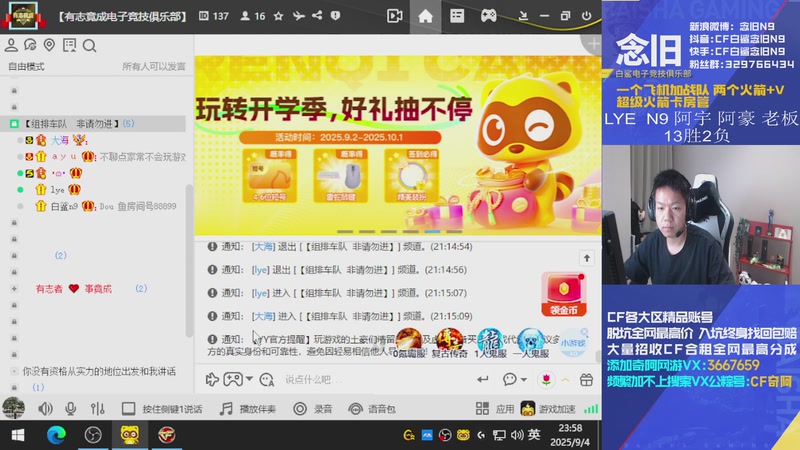Click the headset customer service icon

coord(30,45)
